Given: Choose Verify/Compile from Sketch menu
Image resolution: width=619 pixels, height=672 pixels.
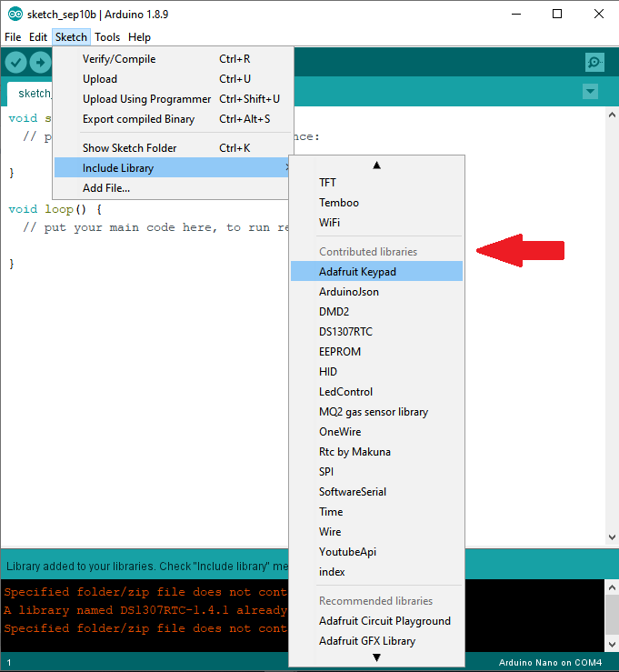Looking at the screenshot, I should tap(172, 59).
